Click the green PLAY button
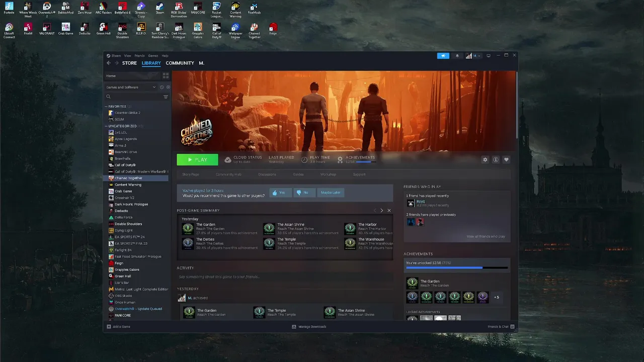 click(x=197, y=159)
